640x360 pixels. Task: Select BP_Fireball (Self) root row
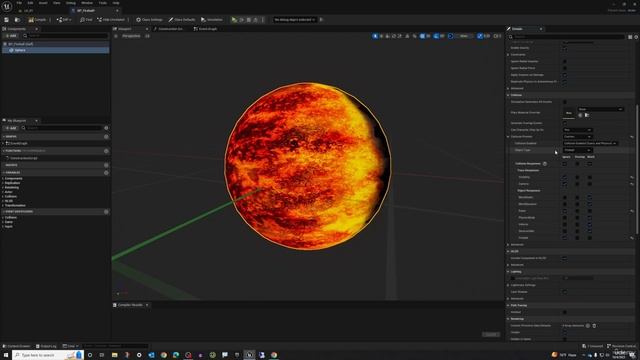coord(56,44)
